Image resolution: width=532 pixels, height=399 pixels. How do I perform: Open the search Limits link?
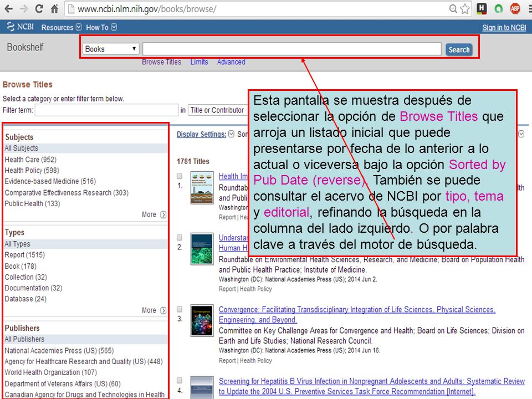(199, 62)
